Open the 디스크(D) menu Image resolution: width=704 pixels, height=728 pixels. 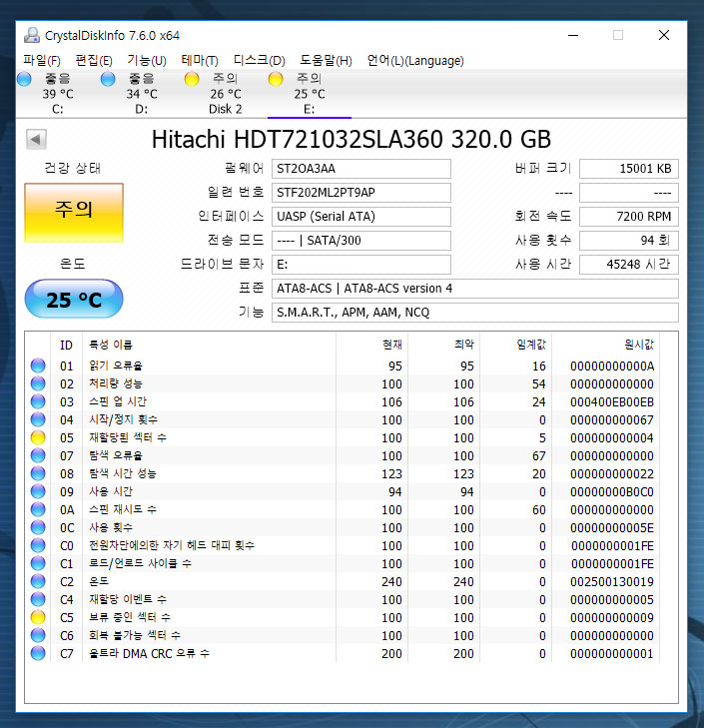pyautogui.click(x=259, y=60)
